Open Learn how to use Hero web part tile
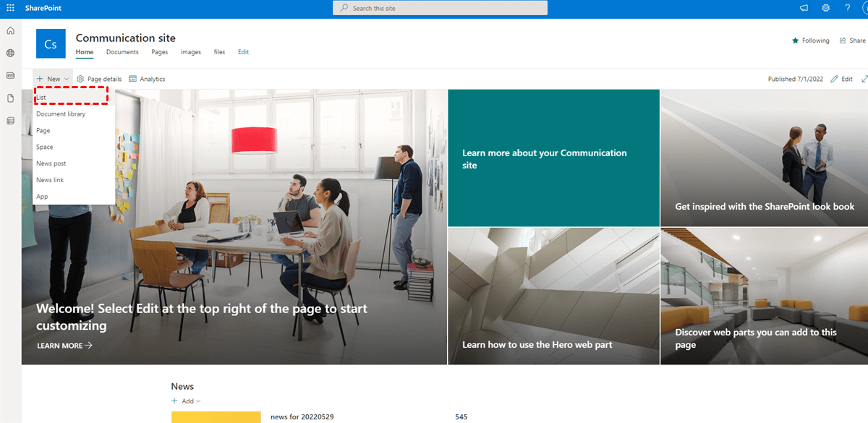 coord(553,296)
